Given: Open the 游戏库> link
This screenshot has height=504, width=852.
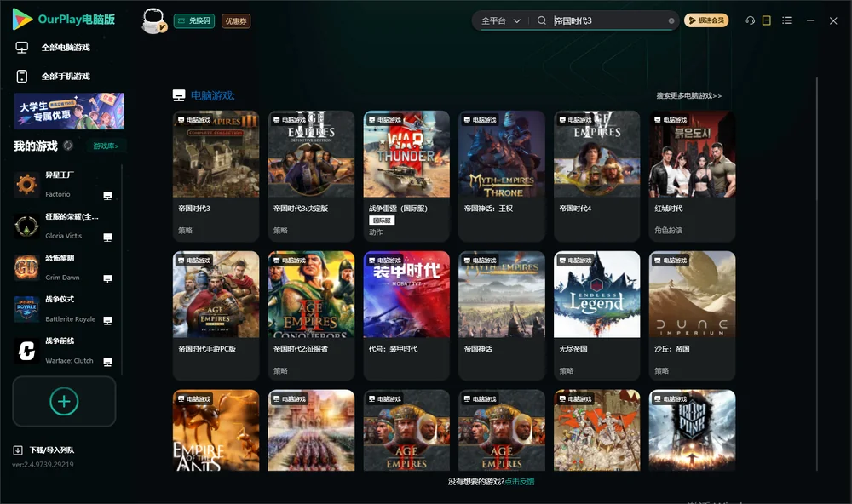Looking at the screenshot, I should pos(106,146).
